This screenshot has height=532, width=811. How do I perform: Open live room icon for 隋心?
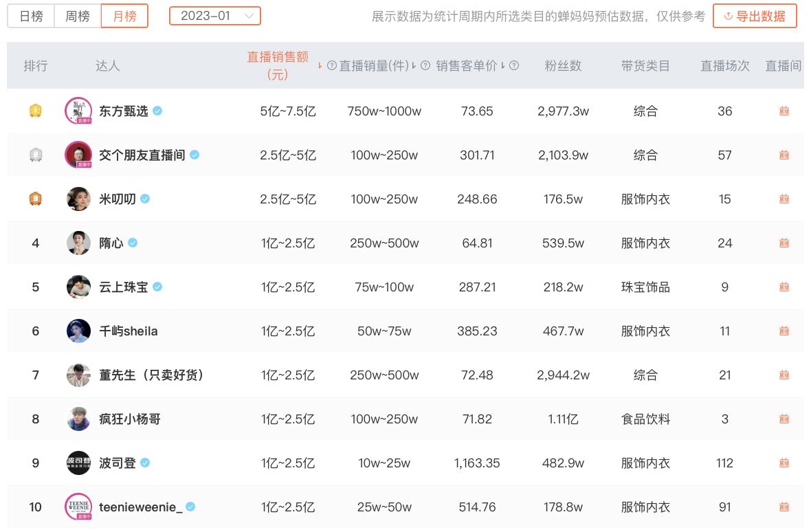coord(784,243)
